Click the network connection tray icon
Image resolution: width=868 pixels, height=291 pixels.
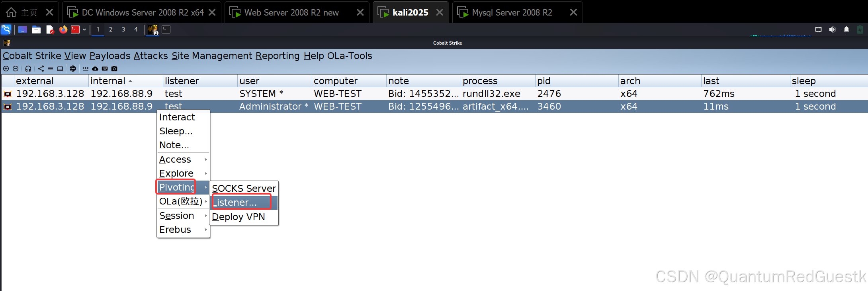[x=819, y=29]
